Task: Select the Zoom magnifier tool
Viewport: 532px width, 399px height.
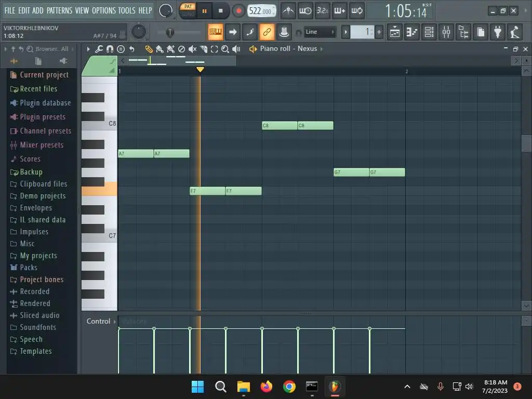Action: [x=225, y=49]
